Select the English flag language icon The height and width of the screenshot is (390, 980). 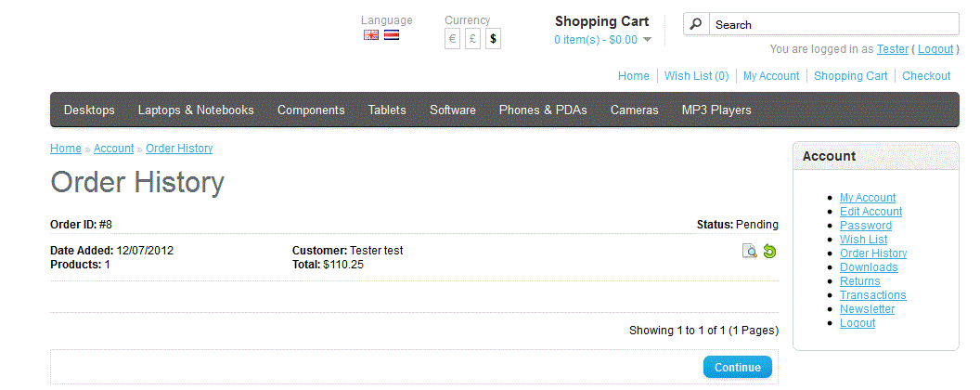[x=371, y=35]
